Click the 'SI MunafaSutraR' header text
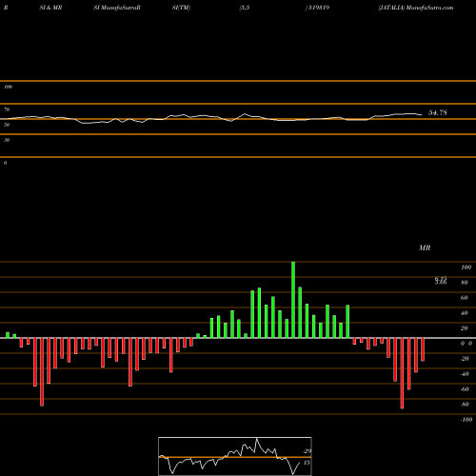This screenshot has width=476, height=476. 117,8
